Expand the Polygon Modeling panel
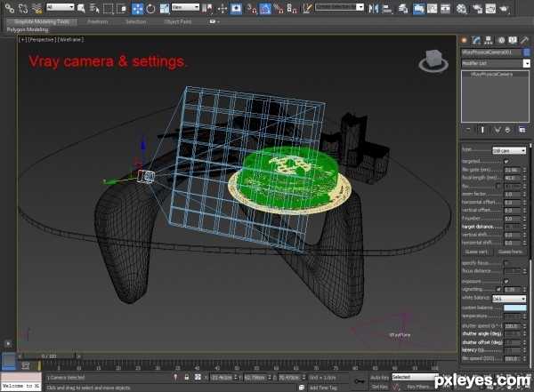 [28, 29]
